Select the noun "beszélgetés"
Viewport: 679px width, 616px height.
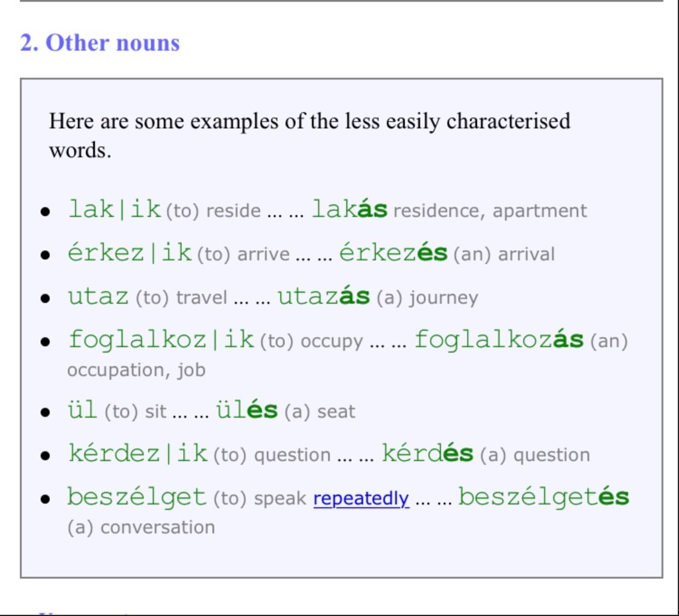543,498
